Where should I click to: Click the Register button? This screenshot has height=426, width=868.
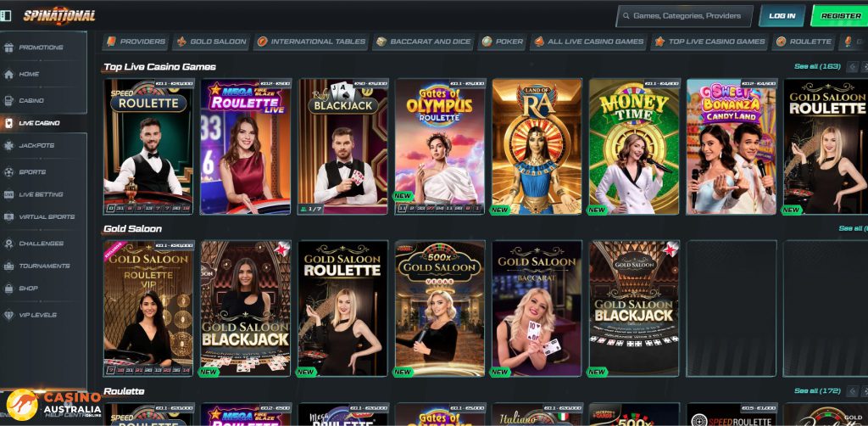click(840, 16)
